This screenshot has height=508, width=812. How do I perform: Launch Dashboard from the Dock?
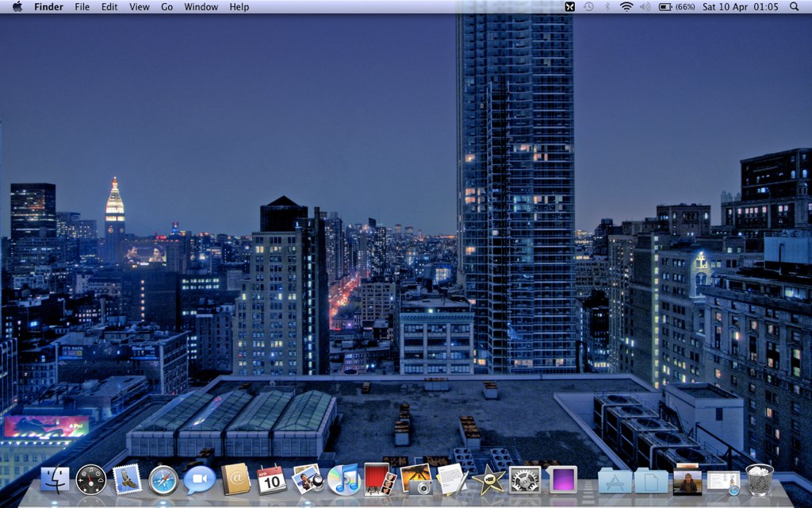click(x=91, y=479)
